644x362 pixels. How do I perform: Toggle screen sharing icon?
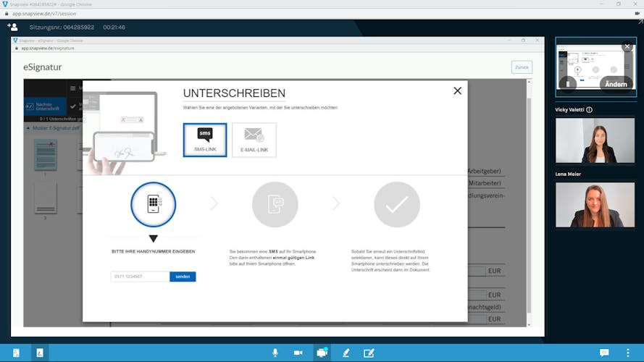[x=322, y=353]
